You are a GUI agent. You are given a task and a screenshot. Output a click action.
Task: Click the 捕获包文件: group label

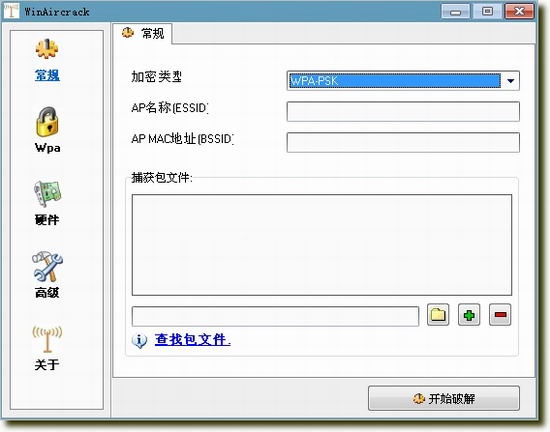[x=162, y=177]
